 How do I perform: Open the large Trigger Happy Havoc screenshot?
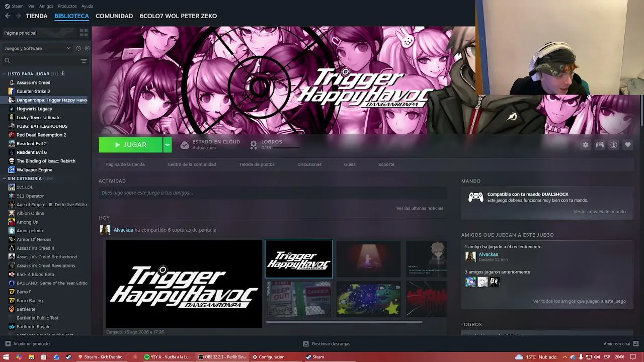coord(184,284)
